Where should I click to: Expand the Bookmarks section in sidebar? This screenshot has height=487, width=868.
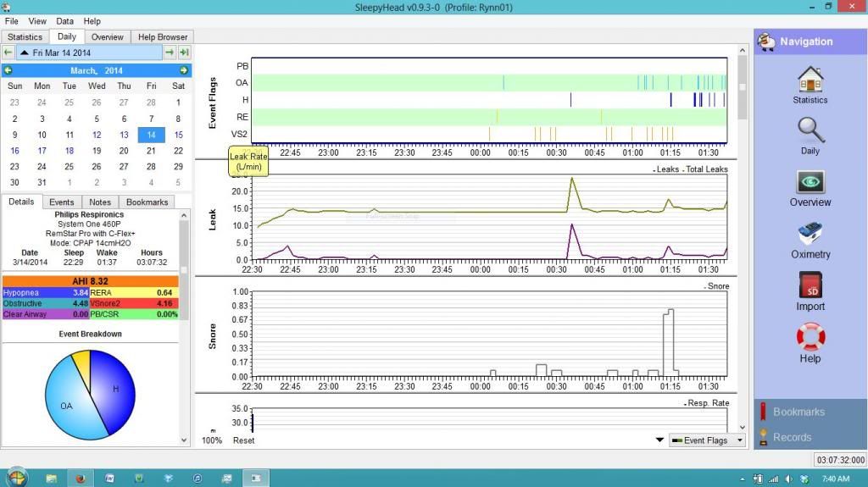tap(798, 412)
